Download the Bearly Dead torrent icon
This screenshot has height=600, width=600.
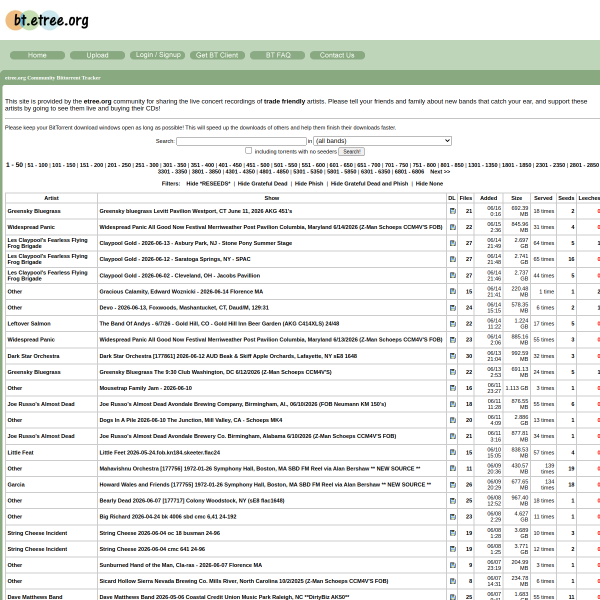tap(453, 501)
